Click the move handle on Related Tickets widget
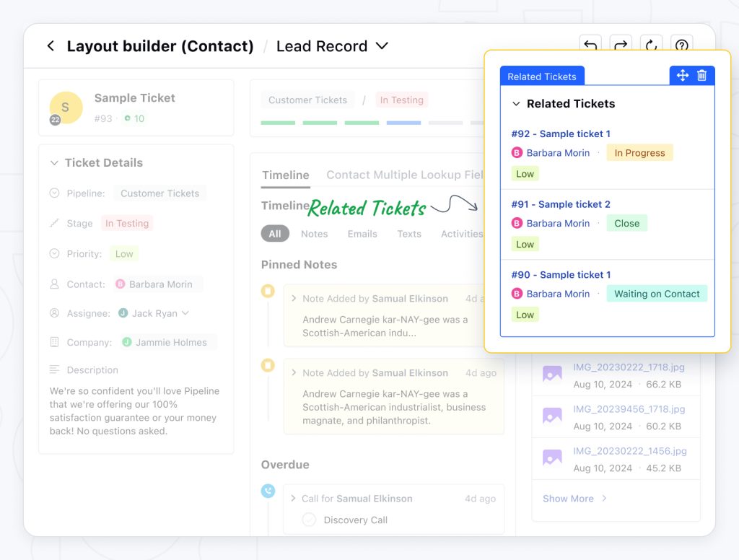Image resolution: width=739 pixels, height=560 pixels. click(x=682, y=76)
